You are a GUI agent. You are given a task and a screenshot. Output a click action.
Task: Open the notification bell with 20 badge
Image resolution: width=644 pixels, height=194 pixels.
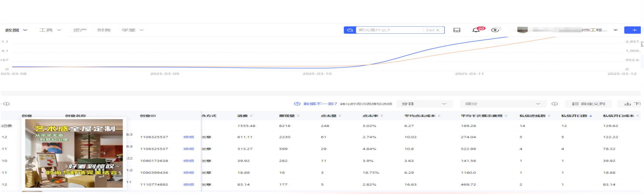click(477, 30)
